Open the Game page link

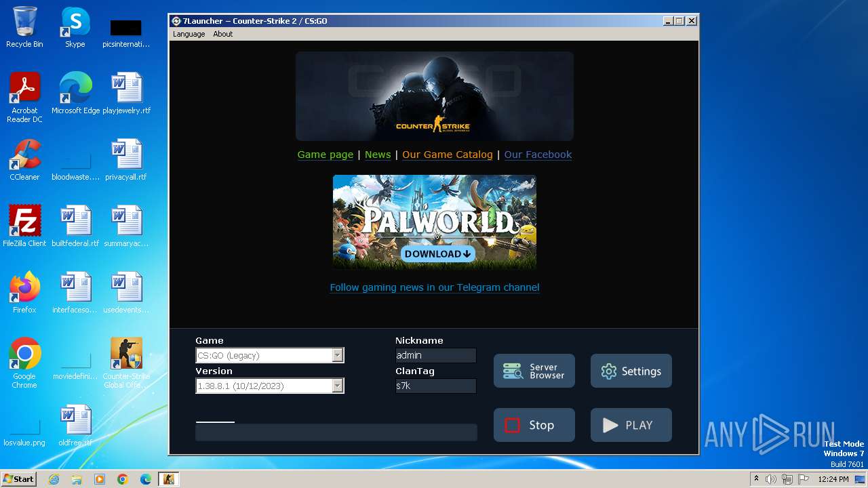tap(325, 155)
